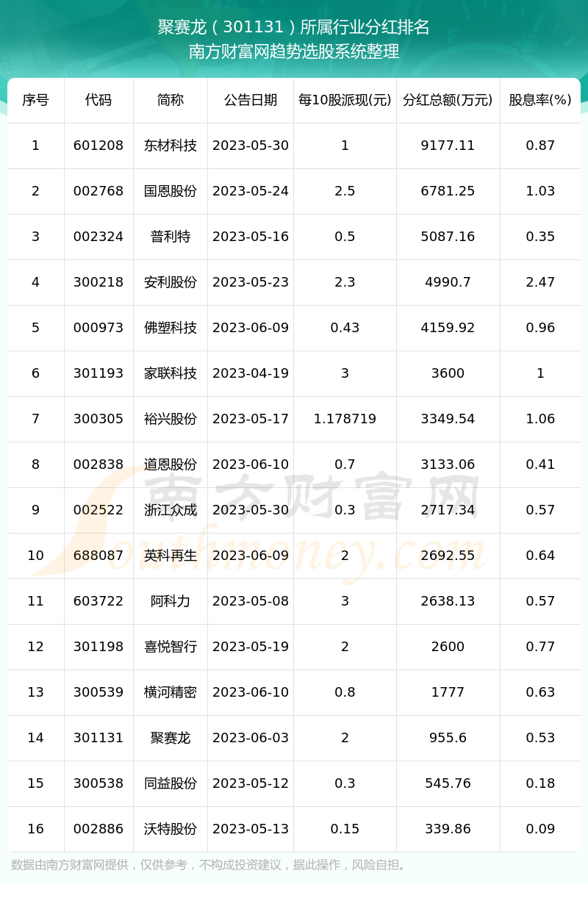Select the 东材科技 stock name
The width and height of the screenshot is (588, 901).
point(171,146)
